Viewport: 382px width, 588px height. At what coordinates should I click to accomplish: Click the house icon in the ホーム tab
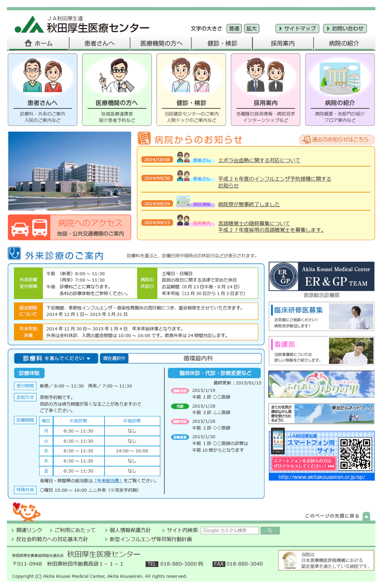tap(28, 43)
